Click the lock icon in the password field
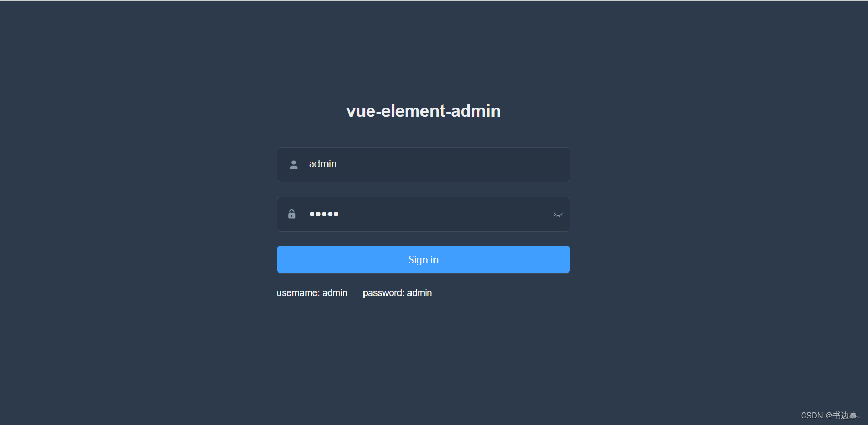The width and height of the screenshot is (868, 425). (x=291, y=214)
